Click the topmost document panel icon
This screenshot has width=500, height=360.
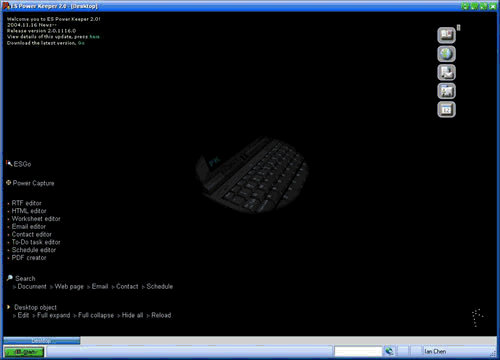446,35
